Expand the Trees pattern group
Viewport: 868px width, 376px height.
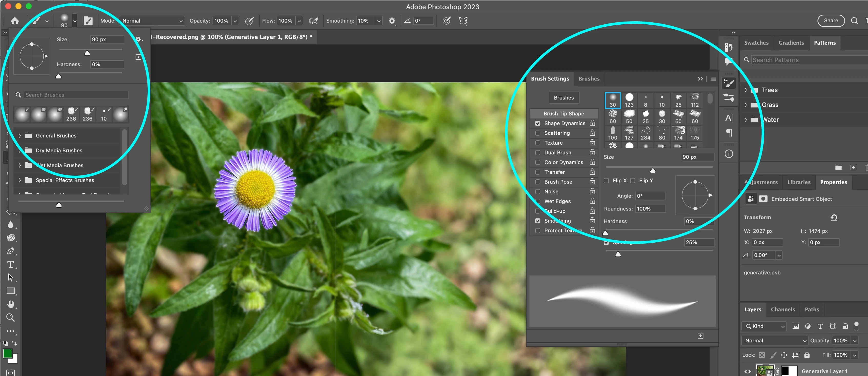click(746, 90)
